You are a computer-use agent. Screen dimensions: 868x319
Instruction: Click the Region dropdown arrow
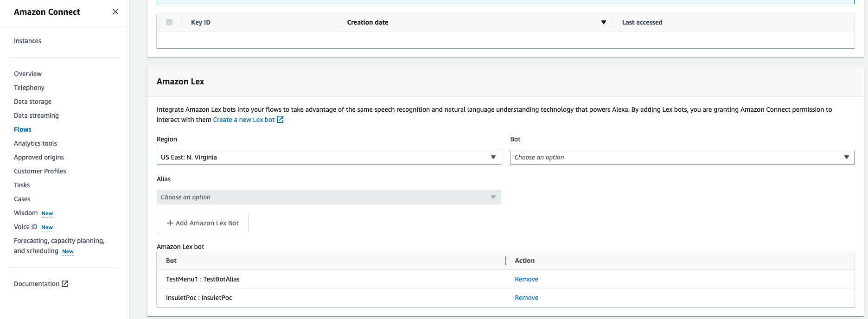[x=493, y=157]
